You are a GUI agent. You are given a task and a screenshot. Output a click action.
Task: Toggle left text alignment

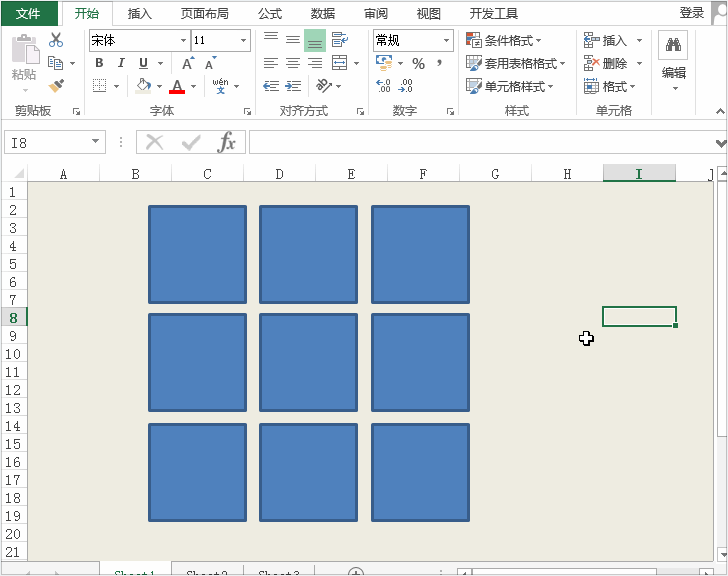pyautogui.click(x=271, y=63)
